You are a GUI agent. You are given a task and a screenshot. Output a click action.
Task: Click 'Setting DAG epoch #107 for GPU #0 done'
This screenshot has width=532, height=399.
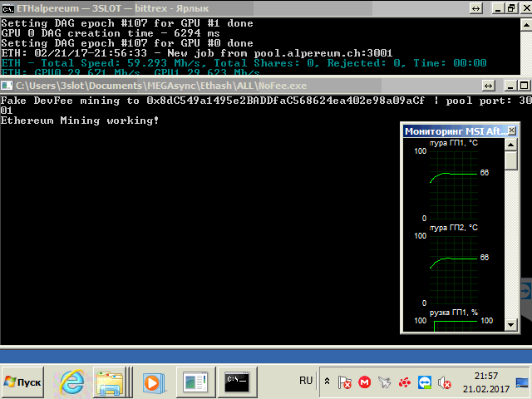(x=127, y=43)
